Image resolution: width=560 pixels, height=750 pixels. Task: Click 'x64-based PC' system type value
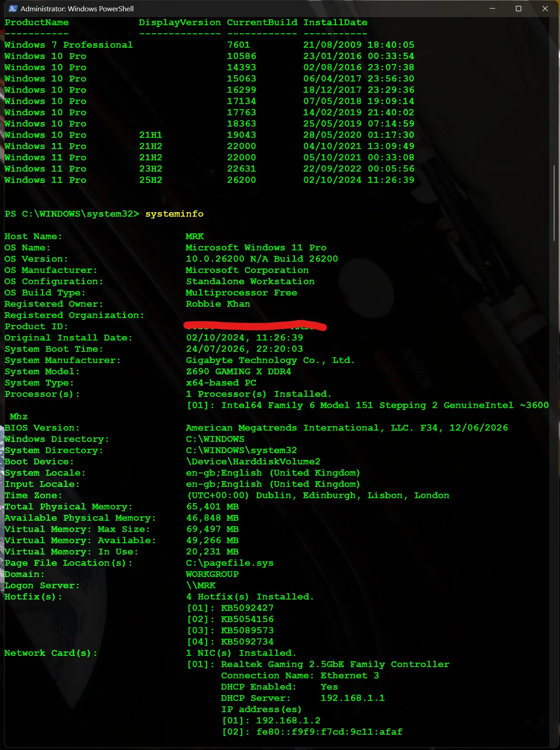coord(221,383)
